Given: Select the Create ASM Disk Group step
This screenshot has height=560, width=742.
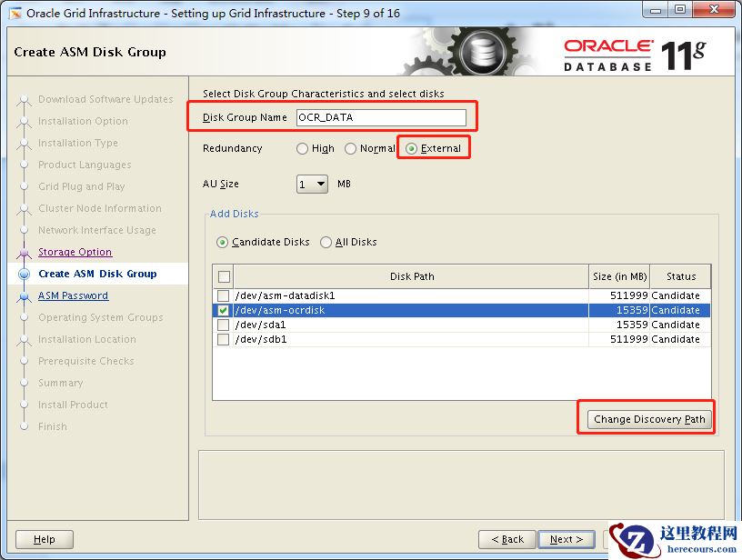Looking at the screenshot, I should pos(97,274).
